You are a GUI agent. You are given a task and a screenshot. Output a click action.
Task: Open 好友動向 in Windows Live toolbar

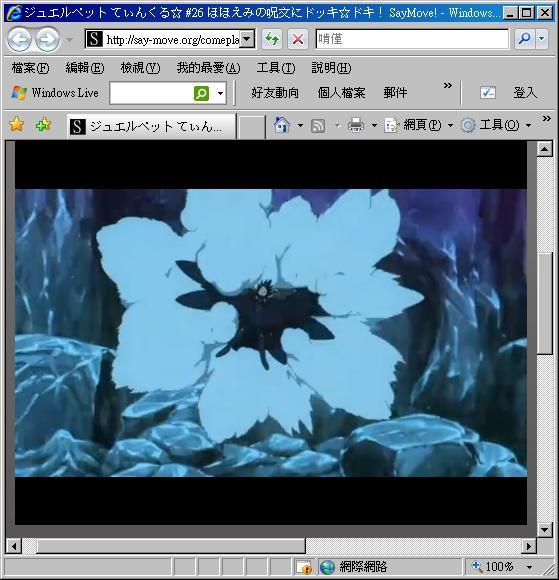coord(275,92)
